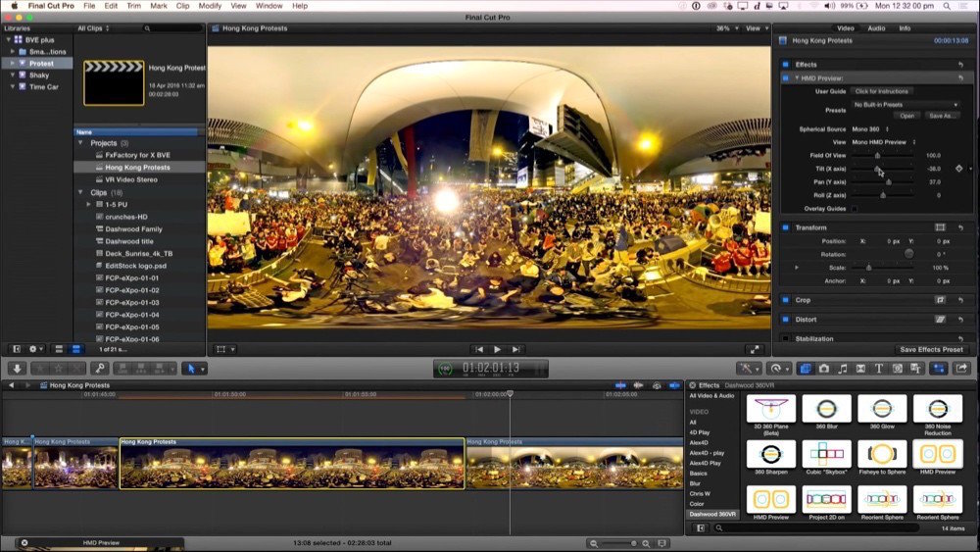Switch to the Audio inspector tab
This screenshot has height=552, width=980.
[876, 28]
